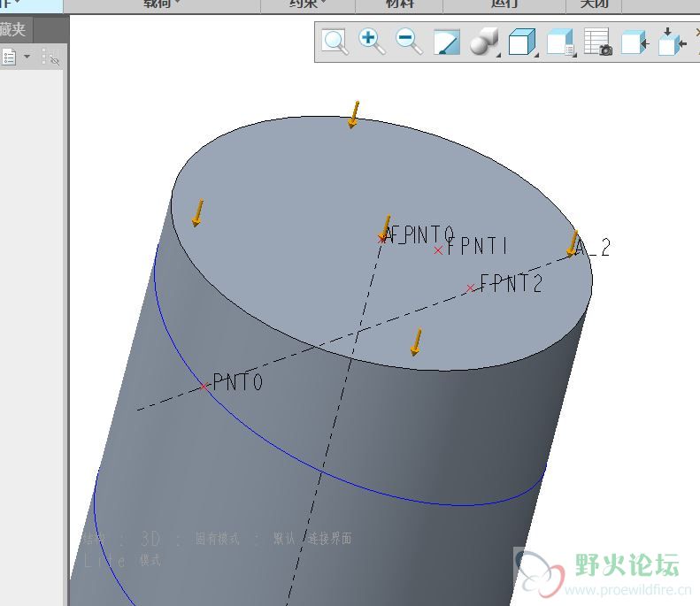This screenshot has width=700, height=606.
Task: Click the crossed-out link tree filter icon
Action: click(50, 58)
